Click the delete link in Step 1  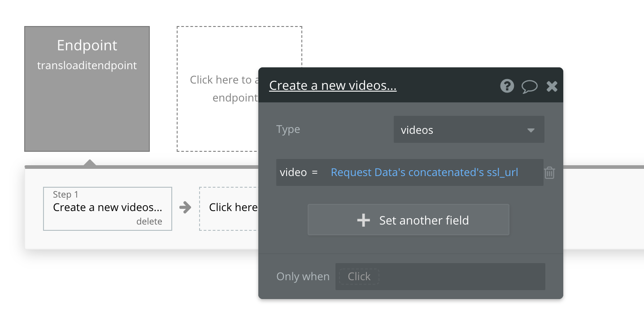coord(149,222)
